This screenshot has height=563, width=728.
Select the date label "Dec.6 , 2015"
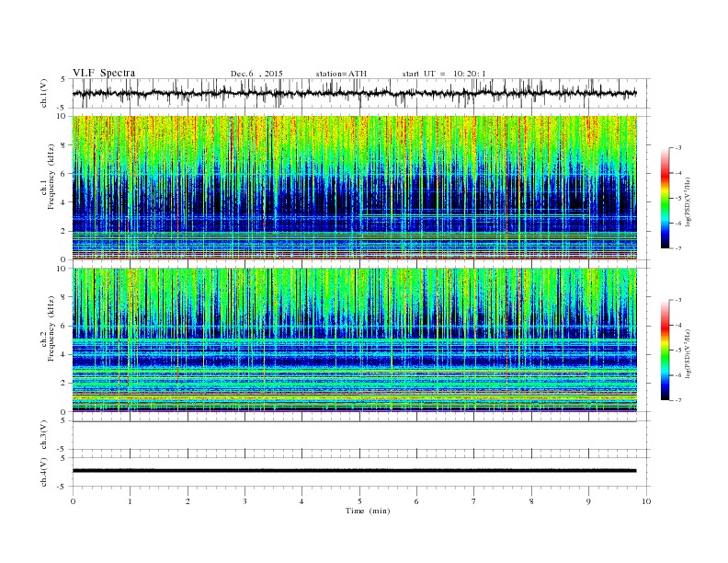point(256,74)
